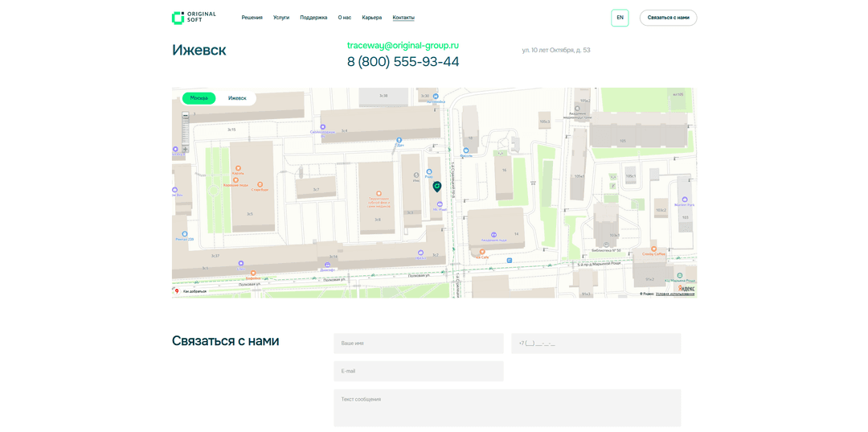Zoom out the map with minus button
Viewport: 868px width, 432px height.
click(x=186, y=116)
